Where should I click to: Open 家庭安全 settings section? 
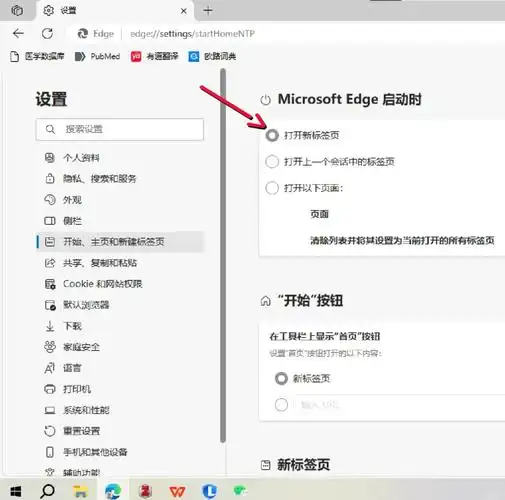[120, 347]
